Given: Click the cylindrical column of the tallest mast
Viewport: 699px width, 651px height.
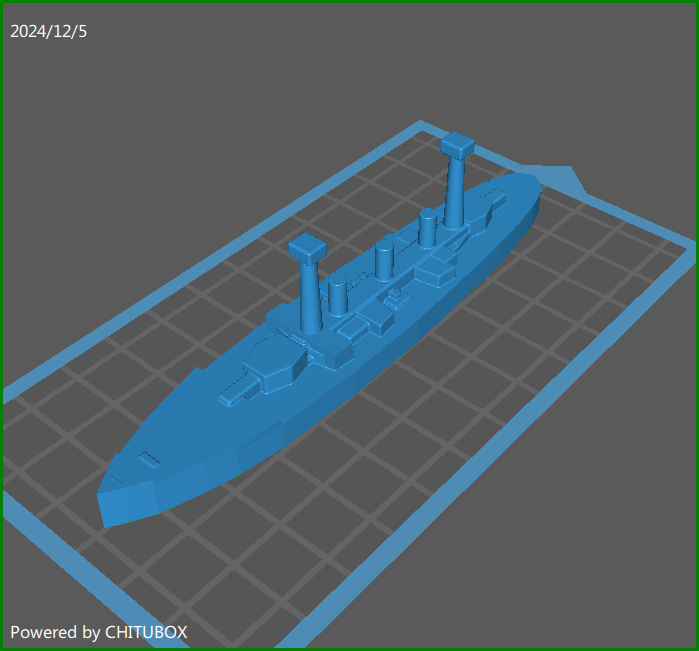Looking at the screenshot, I should (x=455, y=195).
